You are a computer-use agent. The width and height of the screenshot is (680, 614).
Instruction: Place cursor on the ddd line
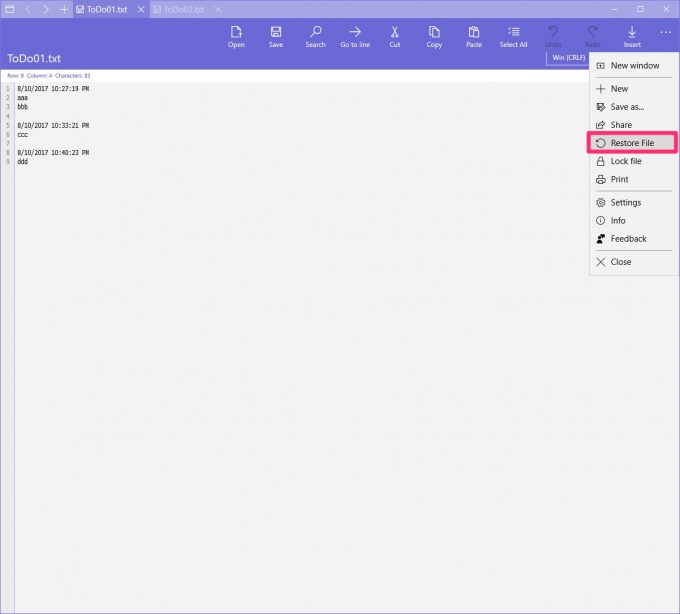[x=23, y=161]
